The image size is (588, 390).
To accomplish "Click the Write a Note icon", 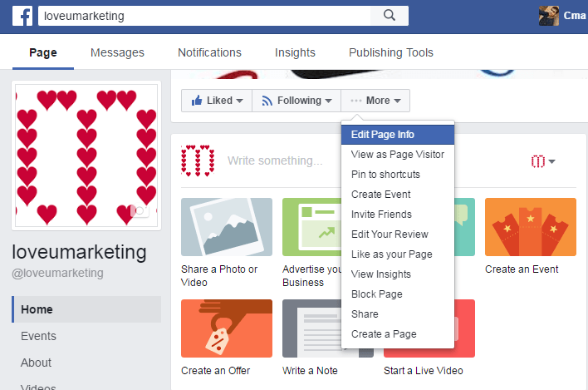I will 312,328.
